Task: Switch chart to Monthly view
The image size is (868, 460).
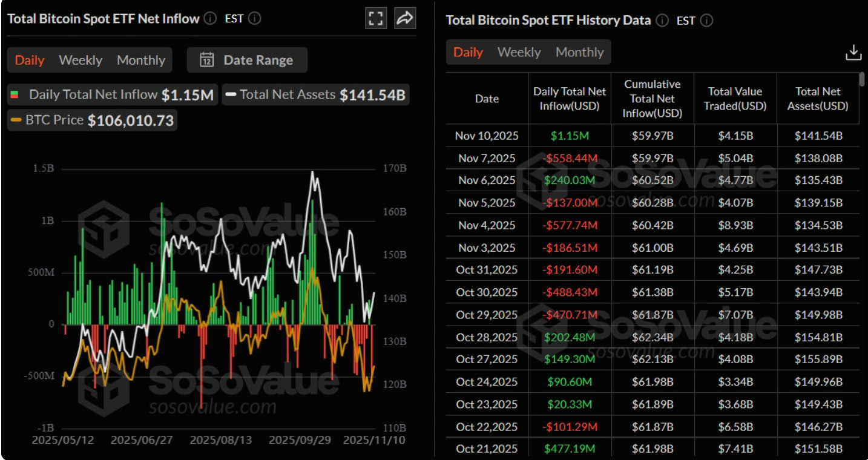Action: [141, 60]
